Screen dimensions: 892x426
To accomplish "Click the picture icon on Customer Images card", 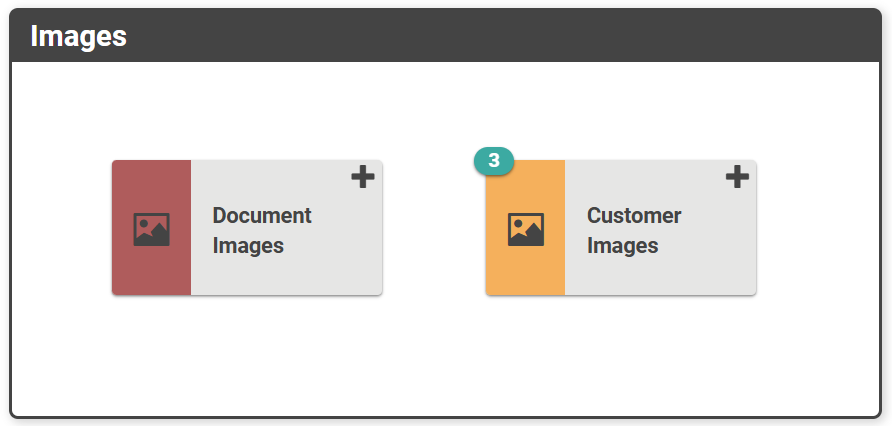I will pos(525,230).
